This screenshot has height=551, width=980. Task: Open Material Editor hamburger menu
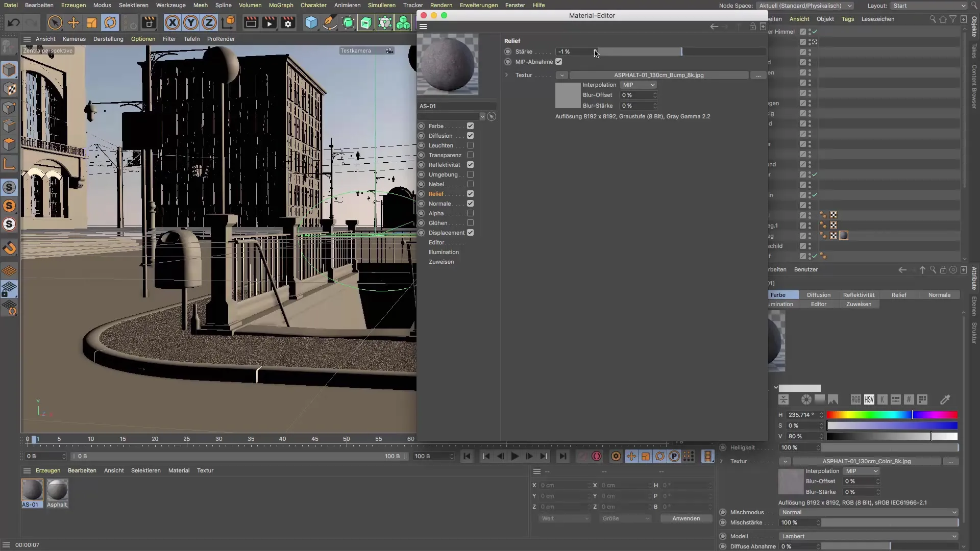pos(423,27)
